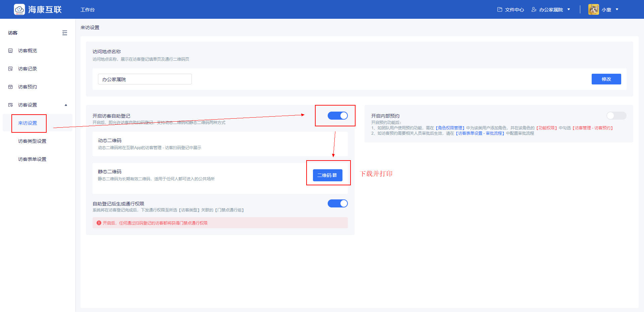
Task: Collapse the 访客设置 submenu arrow
Action: [66, 105]
